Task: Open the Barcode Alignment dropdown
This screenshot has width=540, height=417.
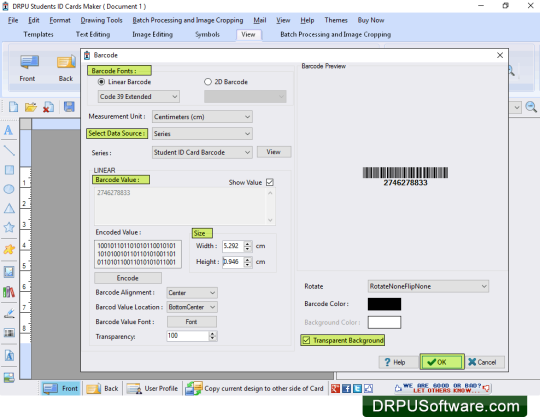Action: (x=192, y=293)
